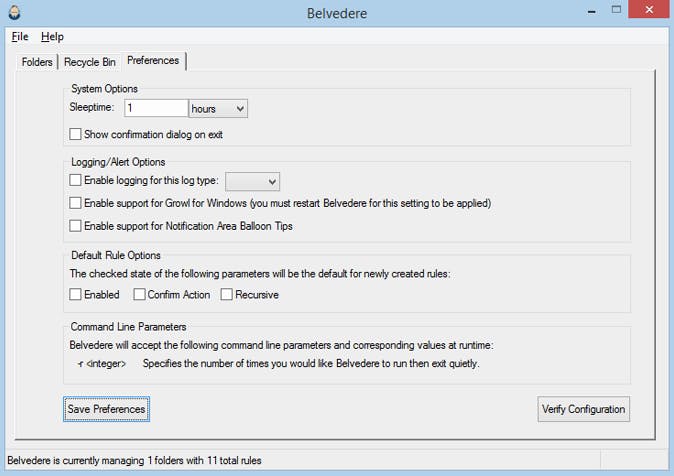Click the Belvedere app icon in title bar
The image size is (674, 476).
point(14,12)
